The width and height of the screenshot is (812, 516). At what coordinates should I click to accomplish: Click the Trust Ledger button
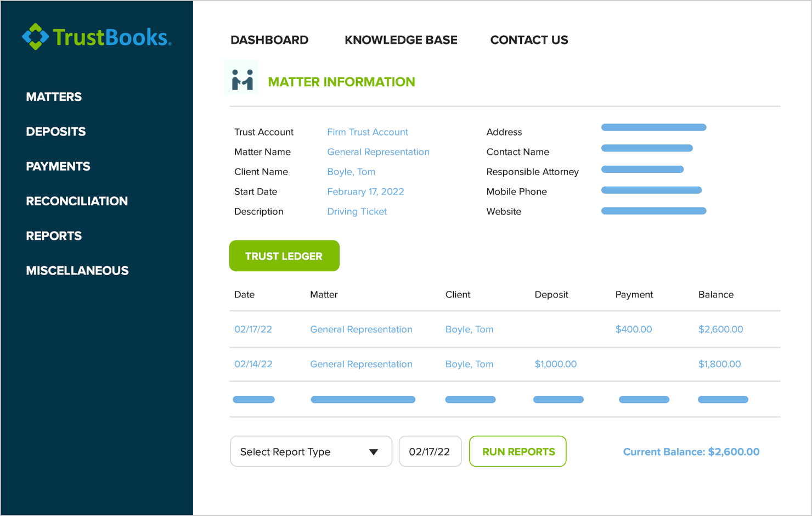tap(284, 256)
